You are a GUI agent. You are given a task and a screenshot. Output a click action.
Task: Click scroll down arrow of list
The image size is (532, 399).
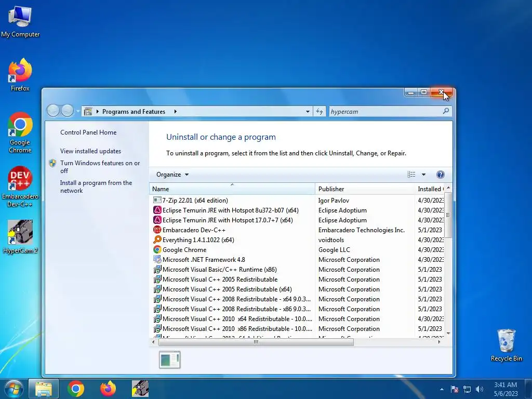(x=448, y=334)
